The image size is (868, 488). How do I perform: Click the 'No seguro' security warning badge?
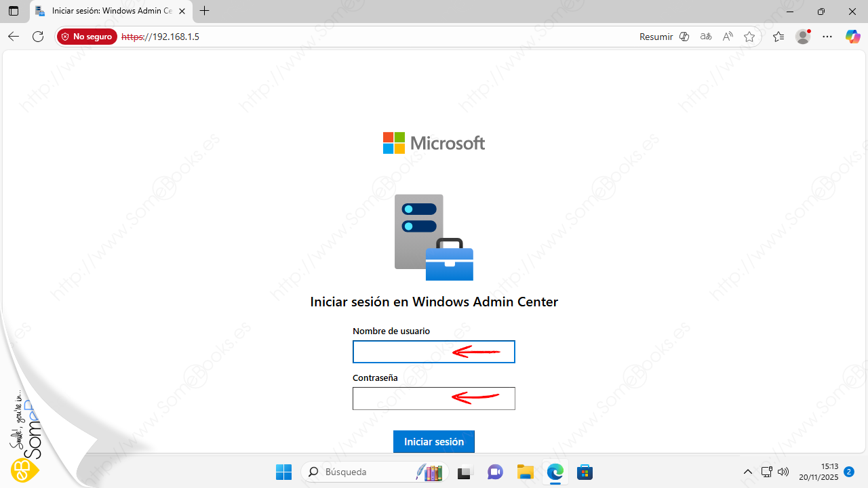coord(87,37)
